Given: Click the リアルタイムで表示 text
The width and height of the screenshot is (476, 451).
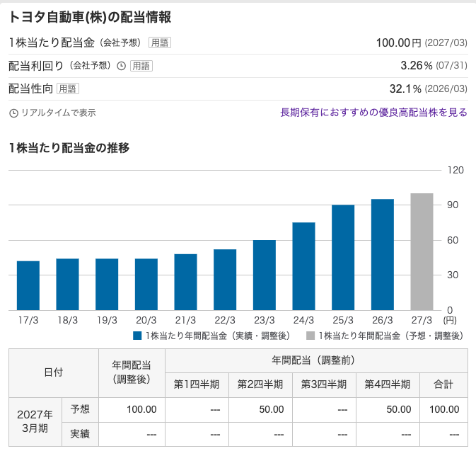Looking at the screenshot, I should coord(58,113).
